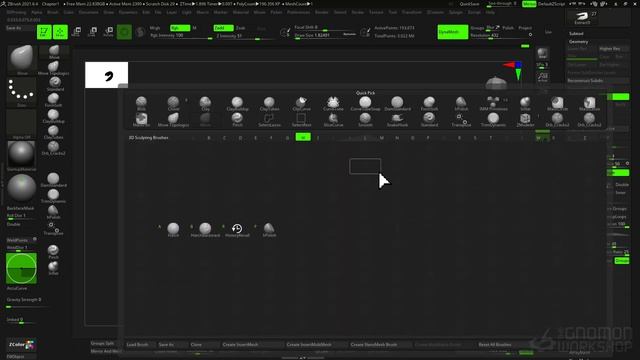Select the SnakeHook brush

[397, 120]
